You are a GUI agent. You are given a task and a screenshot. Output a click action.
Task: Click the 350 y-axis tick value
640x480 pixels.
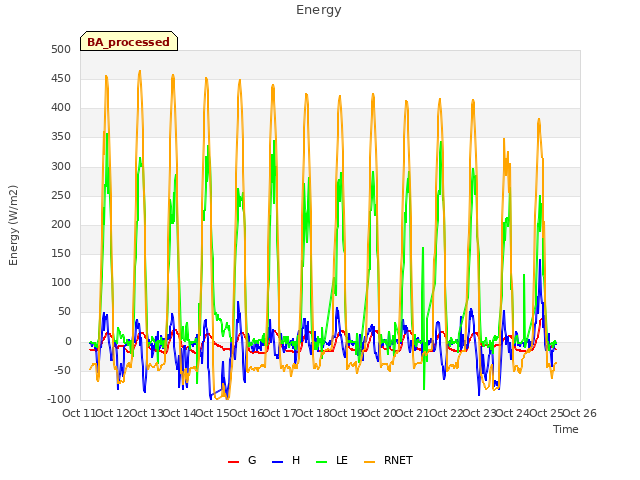tap(61, 137)
